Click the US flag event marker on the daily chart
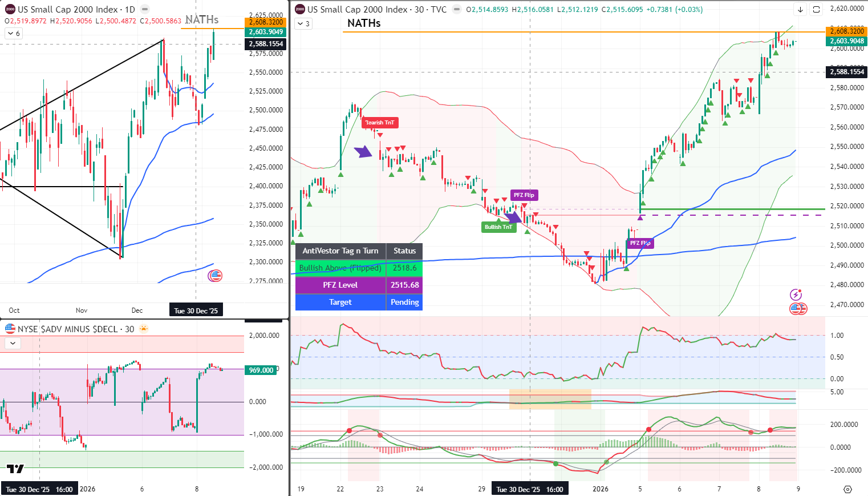The width and height of the screenshot is (868, 496). [215, 276]
